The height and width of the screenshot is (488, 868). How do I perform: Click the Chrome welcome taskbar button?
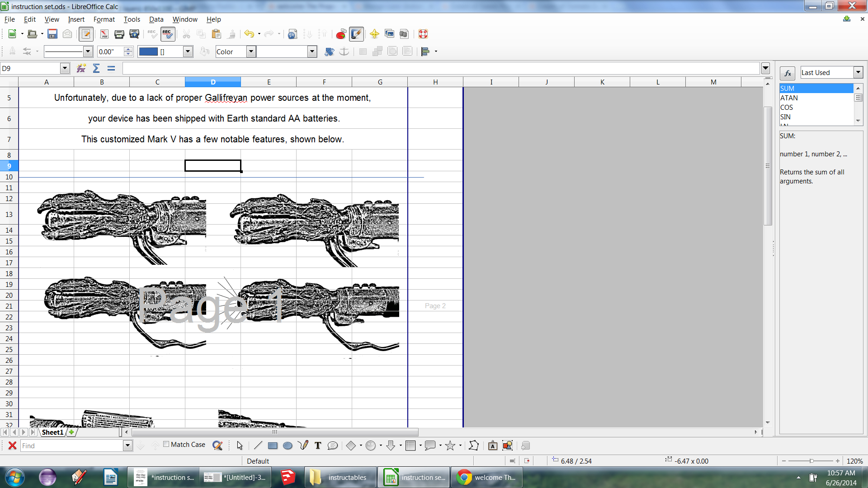(486, 478)
